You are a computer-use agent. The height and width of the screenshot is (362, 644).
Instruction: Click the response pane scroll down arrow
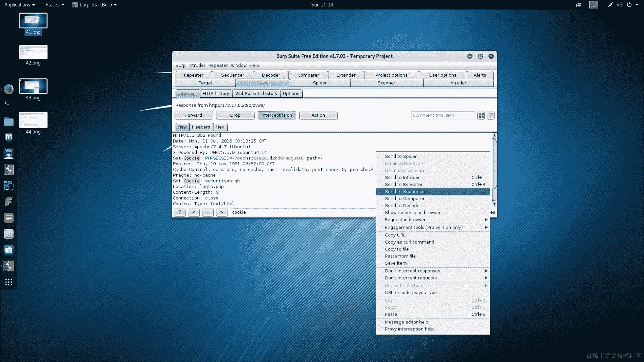click(x=494, y=204)
